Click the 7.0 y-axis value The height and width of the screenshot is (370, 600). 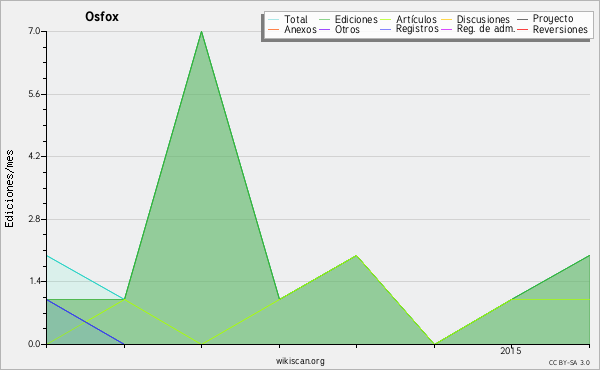pyautogui.click(x=34, y=31)
